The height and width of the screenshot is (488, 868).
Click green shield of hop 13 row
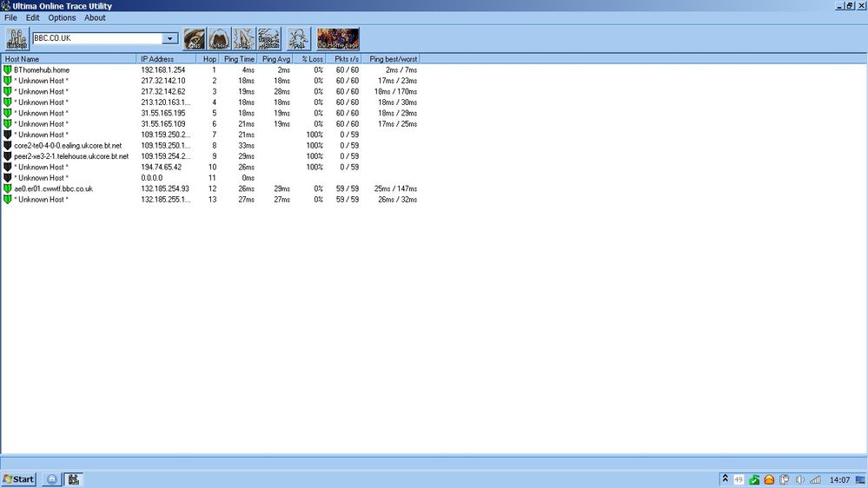(x=7, y=199)
